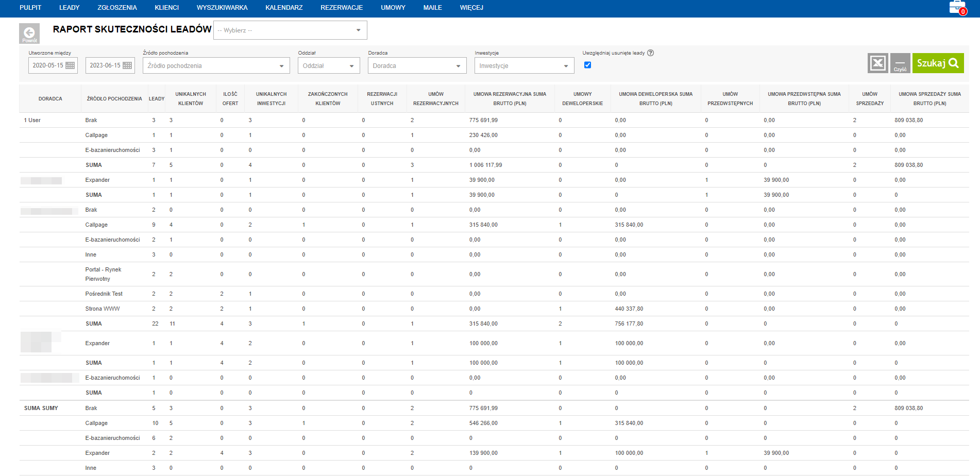Click value 1 006 117,99 in SUMA row
The width and height of the screenshot is (980, 476).
tap(485, 165)
